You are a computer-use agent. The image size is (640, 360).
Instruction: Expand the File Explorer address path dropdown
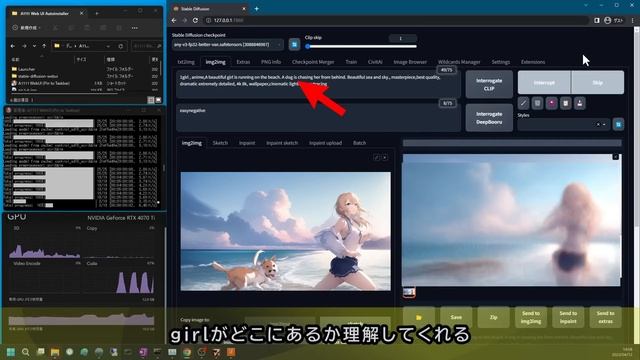[x=108, y=46]
